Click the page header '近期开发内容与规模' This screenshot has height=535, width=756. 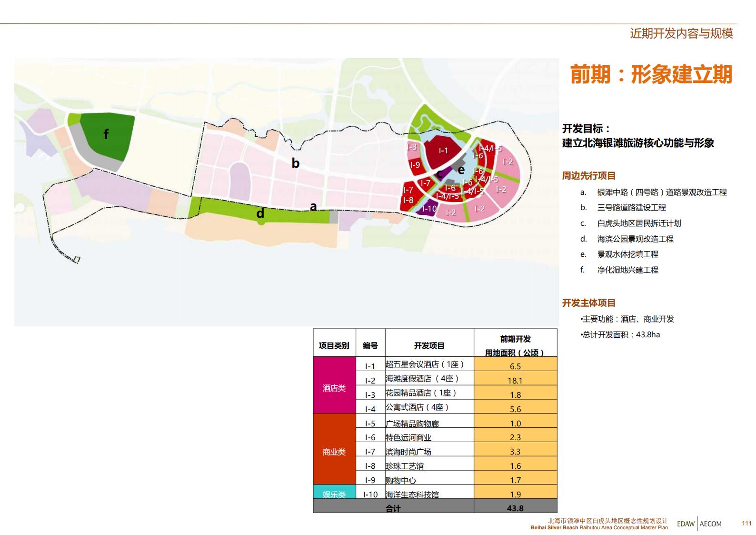[681, 33]
